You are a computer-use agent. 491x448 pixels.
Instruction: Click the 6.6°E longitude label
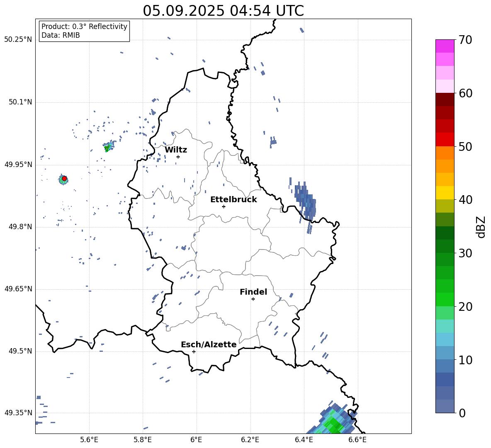pyautogui.click(x=357, y=440)
